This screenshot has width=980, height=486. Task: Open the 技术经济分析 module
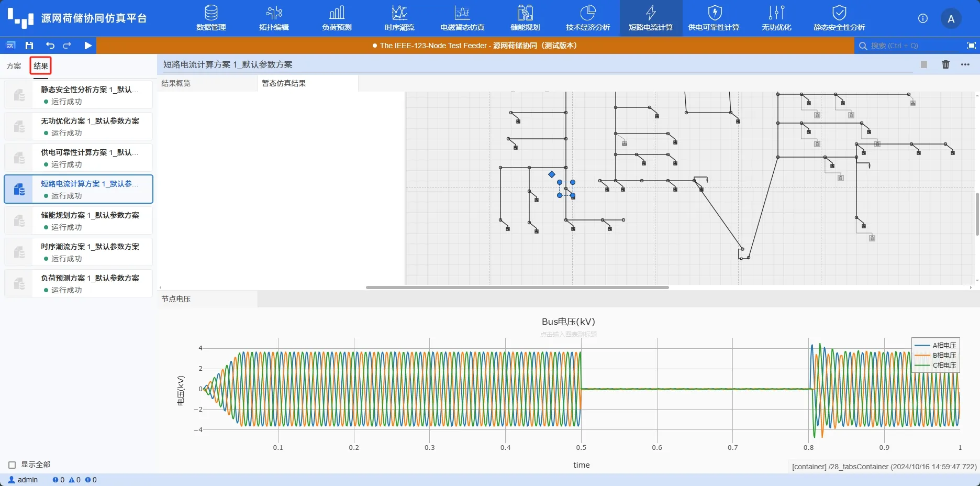(x=588, y=18)
